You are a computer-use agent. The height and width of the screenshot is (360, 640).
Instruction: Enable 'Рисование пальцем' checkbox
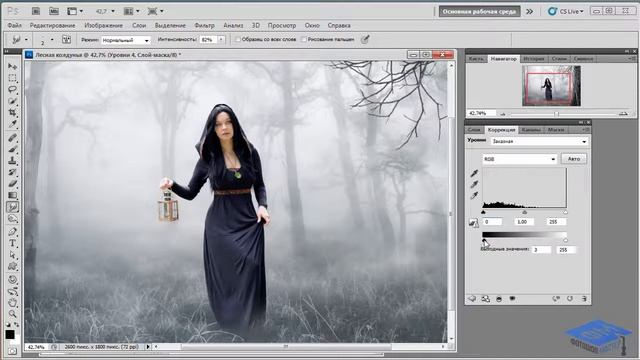click(x=304, y=40)
